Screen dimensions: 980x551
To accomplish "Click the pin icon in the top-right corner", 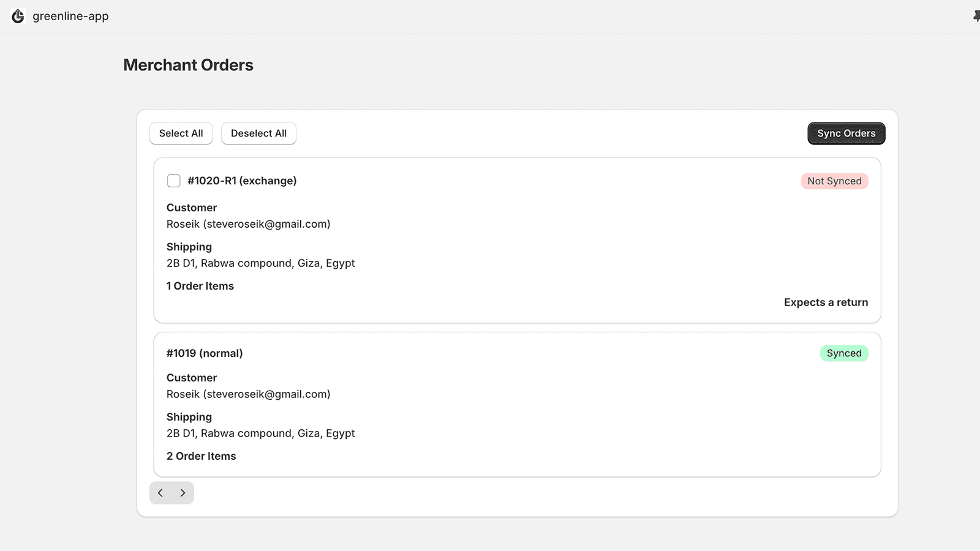I will click(976, 17).
